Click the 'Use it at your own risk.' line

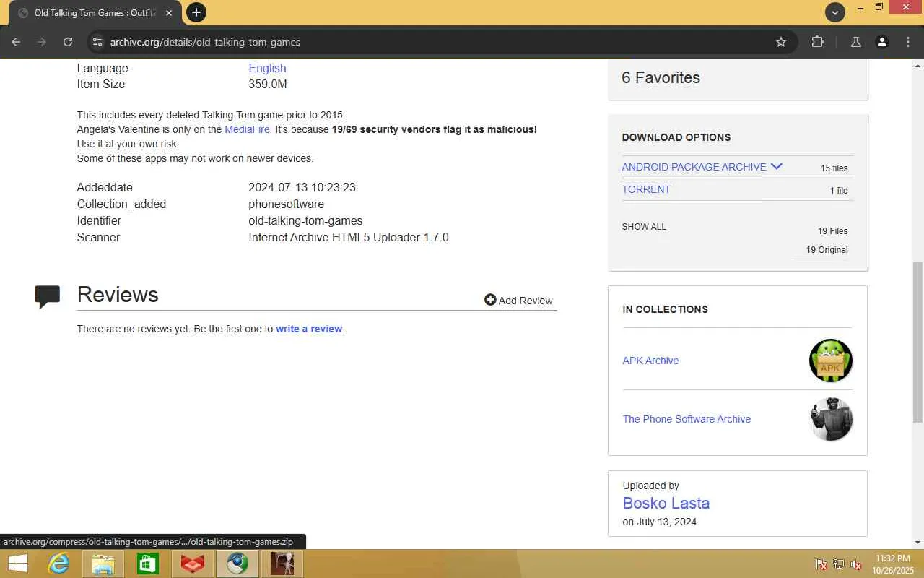pyautogui.click(x=128, y=144)
